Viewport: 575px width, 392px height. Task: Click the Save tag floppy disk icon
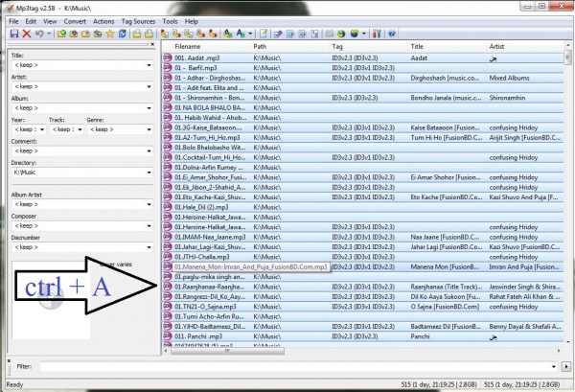14,34
